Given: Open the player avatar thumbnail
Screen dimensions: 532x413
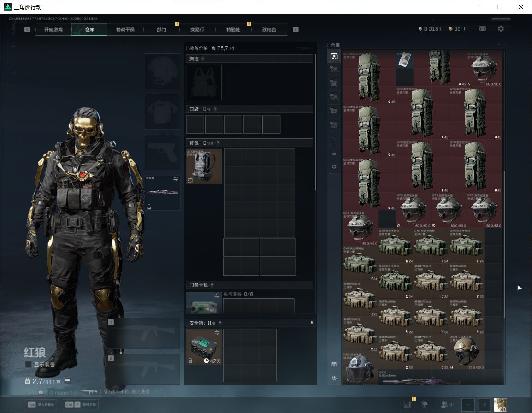Looking at the screenshot, I should [x=500, y=405].
